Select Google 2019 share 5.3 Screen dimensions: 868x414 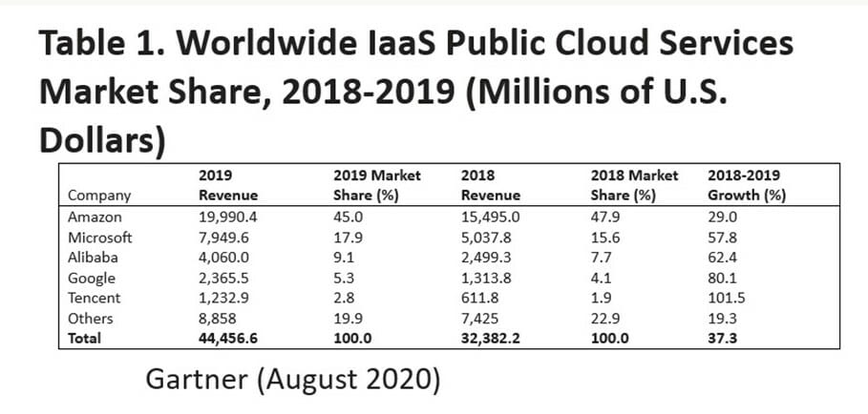pos(342,278)
